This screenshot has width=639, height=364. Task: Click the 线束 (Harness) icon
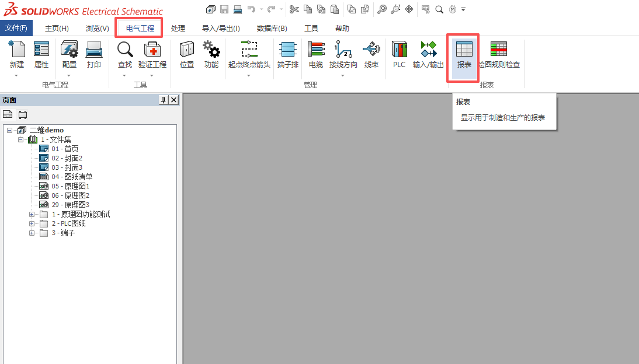(371, 56)
